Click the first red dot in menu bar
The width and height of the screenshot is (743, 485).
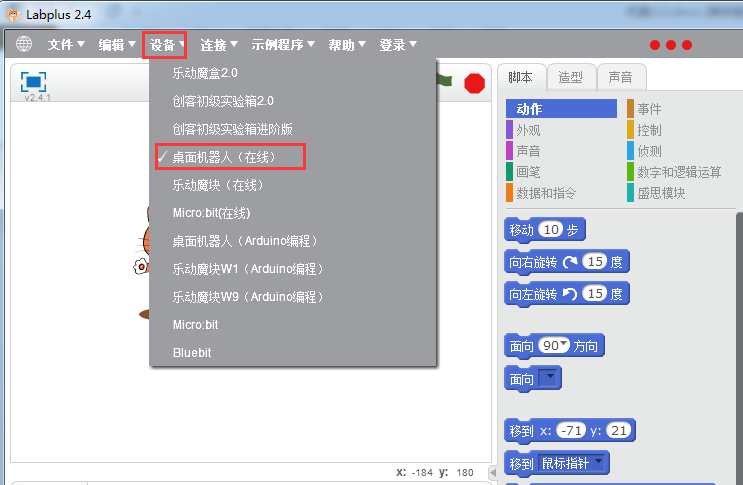(x=655, y=45)
